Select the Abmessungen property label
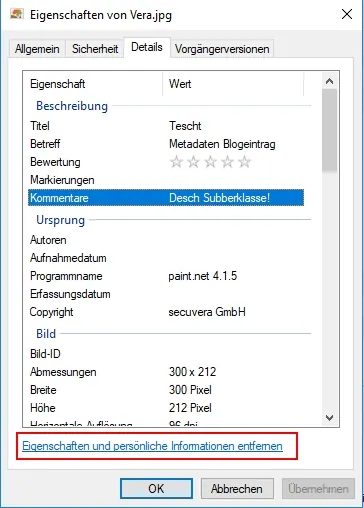This screenshot has width=364, height=508. coord(63,372)
